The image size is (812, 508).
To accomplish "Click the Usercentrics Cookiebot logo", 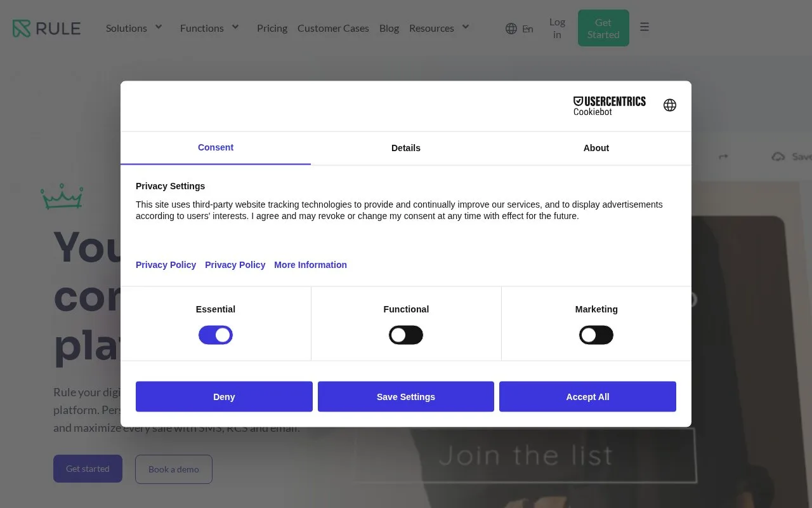I will click(x=609, y=106).
